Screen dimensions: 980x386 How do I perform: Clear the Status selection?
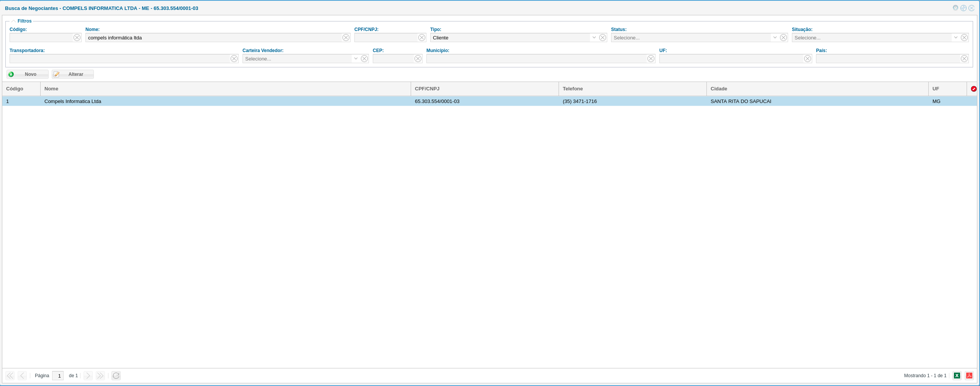coord(783,38)
